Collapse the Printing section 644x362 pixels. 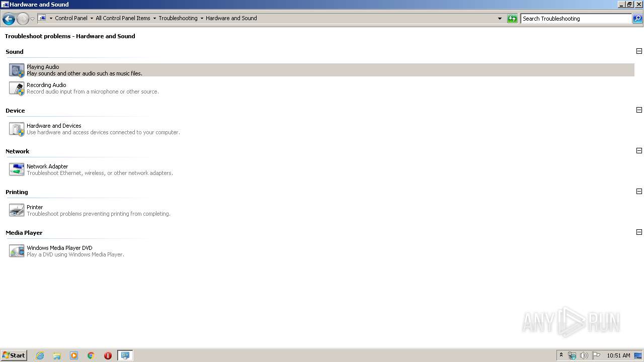click(x=639, y=192)
